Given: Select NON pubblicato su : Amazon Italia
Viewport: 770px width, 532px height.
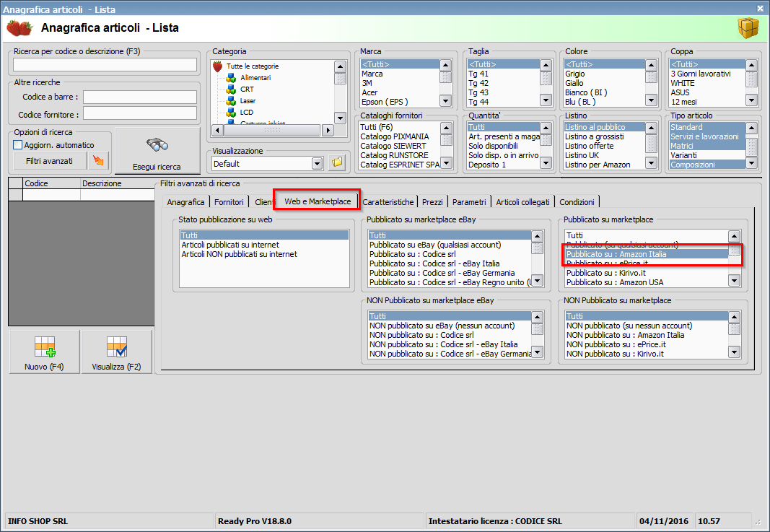Looking at the screenshot, I should tap(647, 335).
